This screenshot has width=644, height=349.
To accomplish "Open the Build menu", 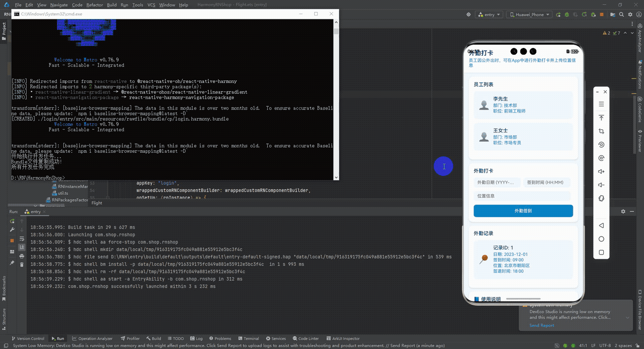I will [112, 5].
